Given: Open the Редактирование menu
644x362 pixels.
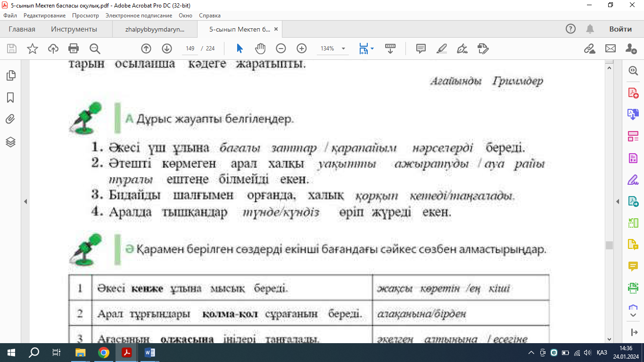Looking at the screenshot, I should pyautogui.click(x=45, y=16).
